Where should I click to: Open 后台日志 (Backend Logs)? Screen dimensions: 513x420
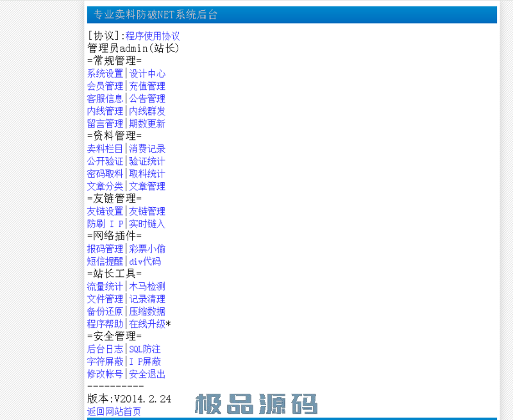[105, 349]
